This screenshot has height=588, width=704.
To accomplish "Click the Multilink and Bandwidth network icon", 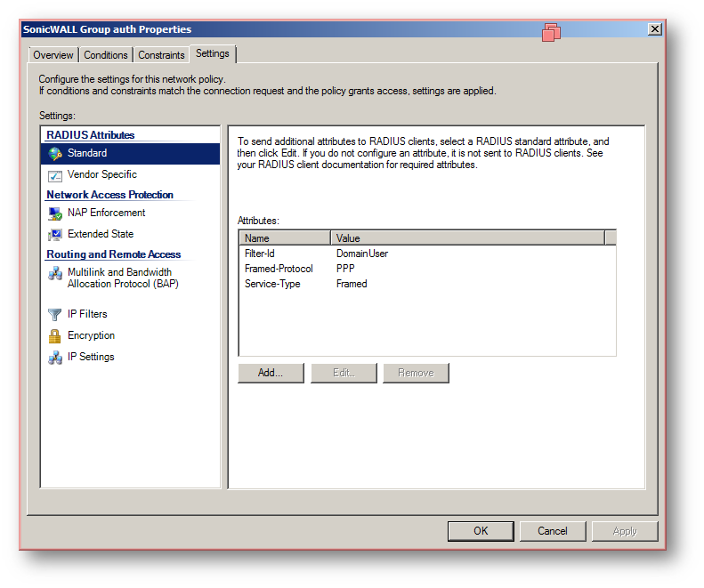I will [x=55, y=273].
